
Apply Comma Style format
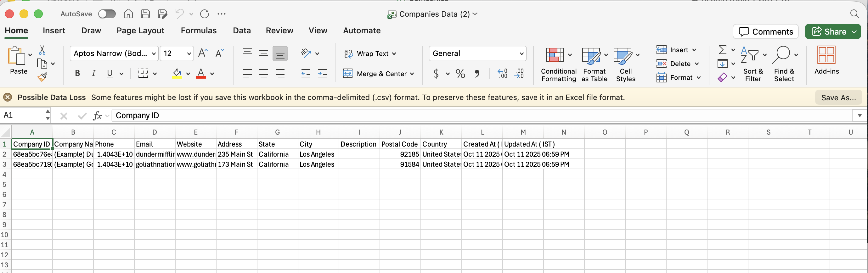pyautogui.click(x=477, y=73)
